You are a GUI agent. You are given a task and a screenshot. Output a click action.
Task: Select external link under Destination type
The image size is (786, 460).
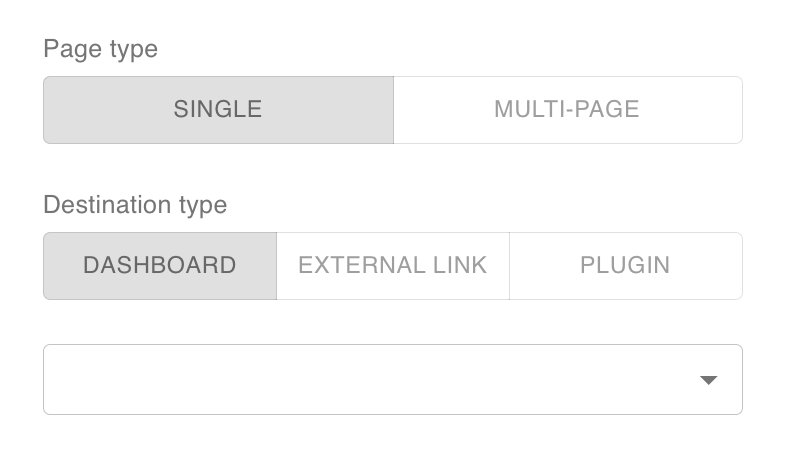click(392, 266)
